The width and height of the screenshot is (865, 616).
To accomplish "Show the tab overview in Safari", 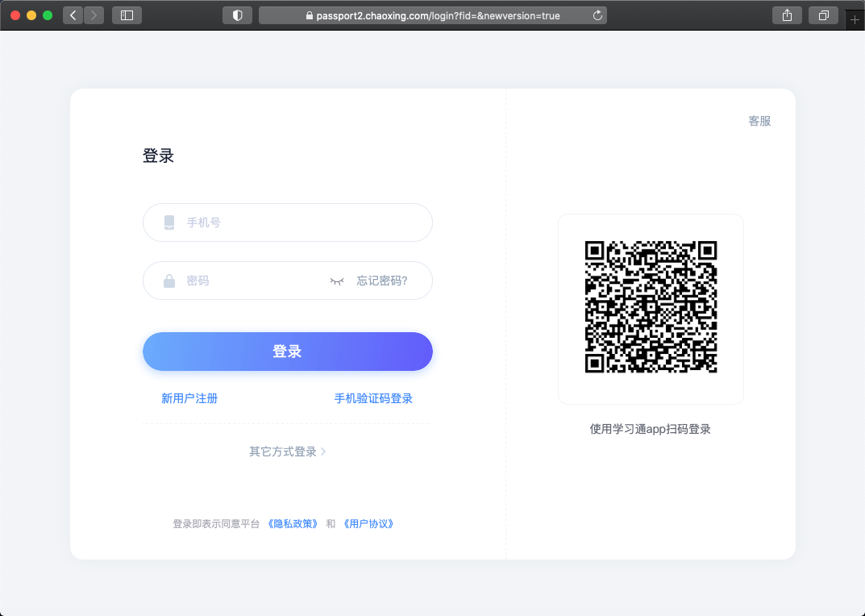I will (824, 15).
